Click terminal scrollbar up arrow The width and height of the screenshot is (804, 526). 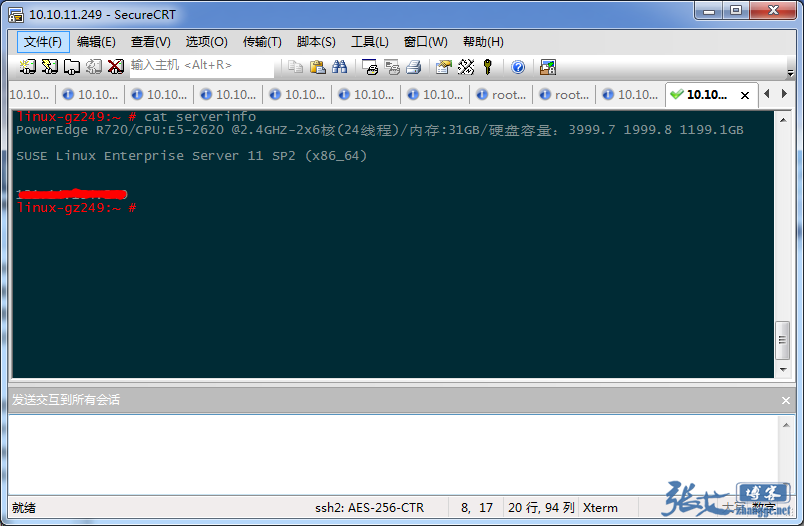click(782, 120)
